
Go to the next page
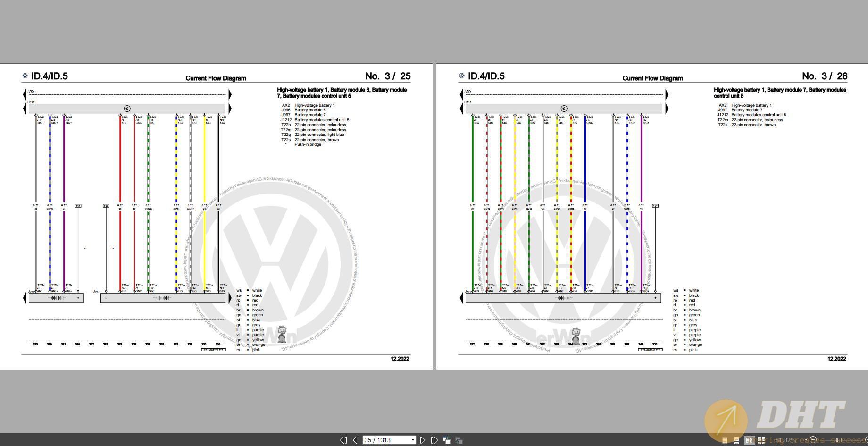pyautogui.click(x=422, y=440)
